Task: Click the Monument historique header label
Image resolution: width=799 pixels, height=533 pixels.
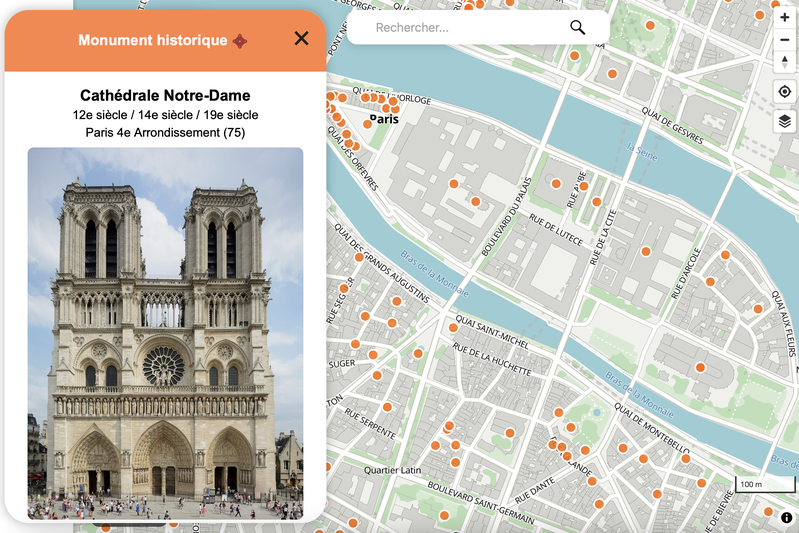Action: click(152, 41)
